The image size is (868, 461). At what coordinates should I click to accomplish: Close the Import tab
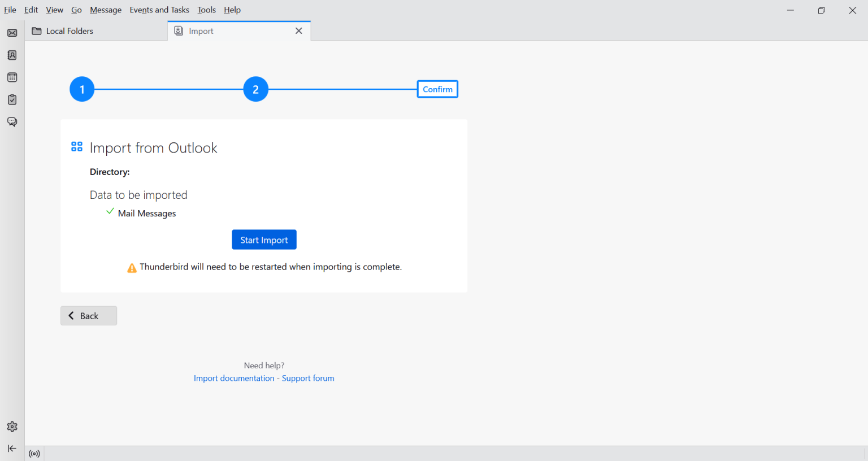299,31
